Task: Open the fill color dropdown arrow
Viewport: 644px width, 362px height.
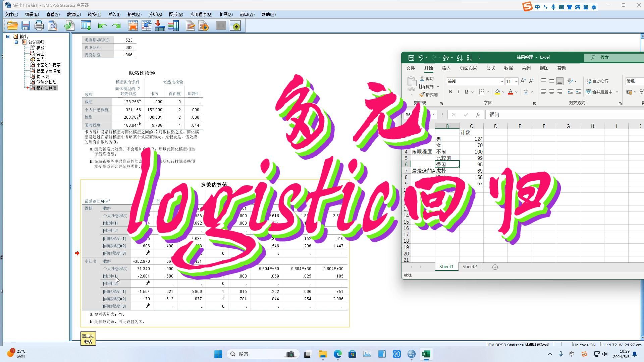Action: pyautogui.click(x=503, y=92)
